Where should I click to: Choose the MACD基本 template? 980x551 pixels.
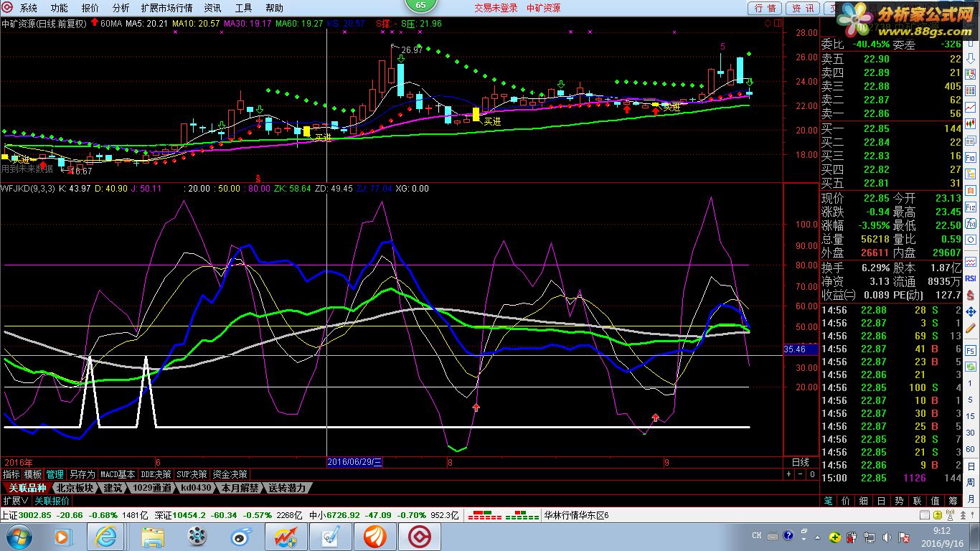point(118,474)
